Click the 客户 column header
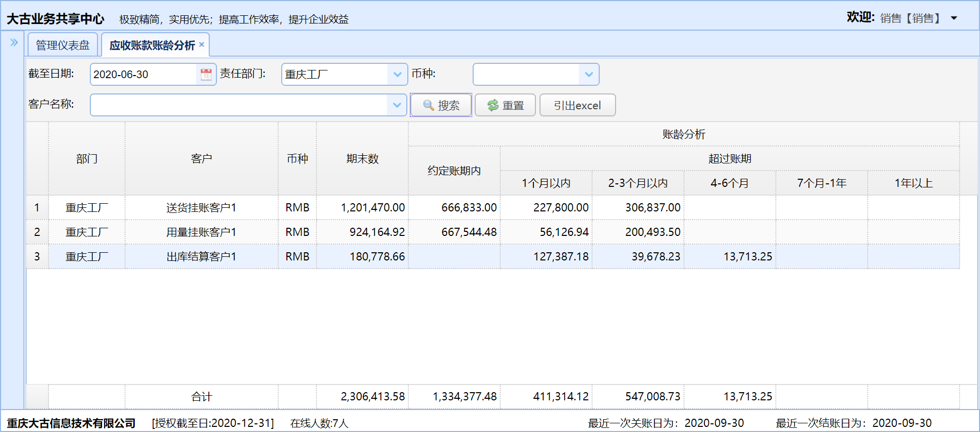 201,159
